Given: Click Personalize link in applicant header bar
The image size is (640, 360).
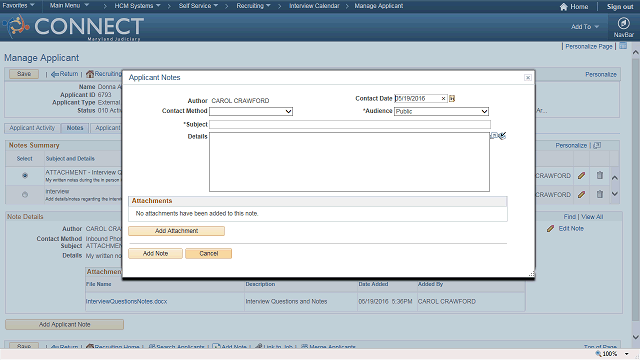Looking at the screenshot, I should click(601, 74).
